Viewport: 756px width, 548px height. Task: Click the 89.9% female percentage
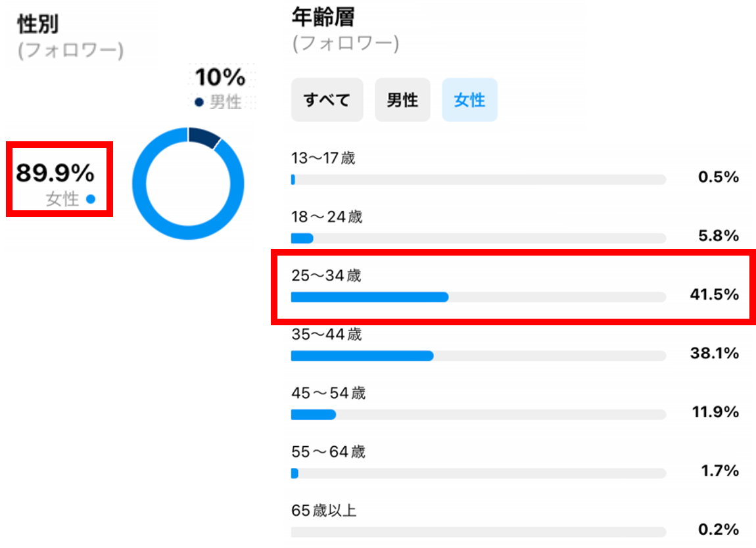55,173
